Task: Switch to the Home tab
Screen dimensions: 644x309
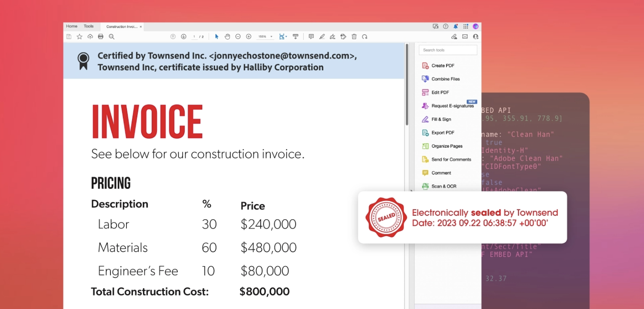Action: click(72, 26)
